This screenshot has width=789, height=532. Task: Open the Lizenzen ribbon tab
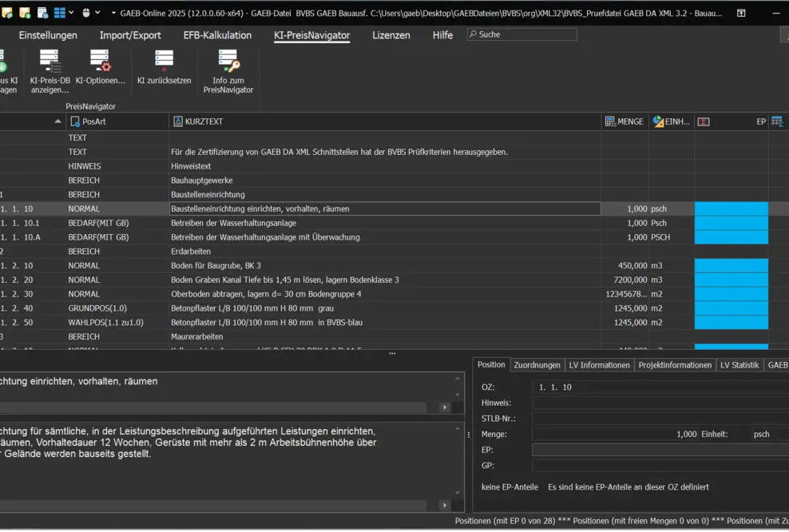(391, 35)
